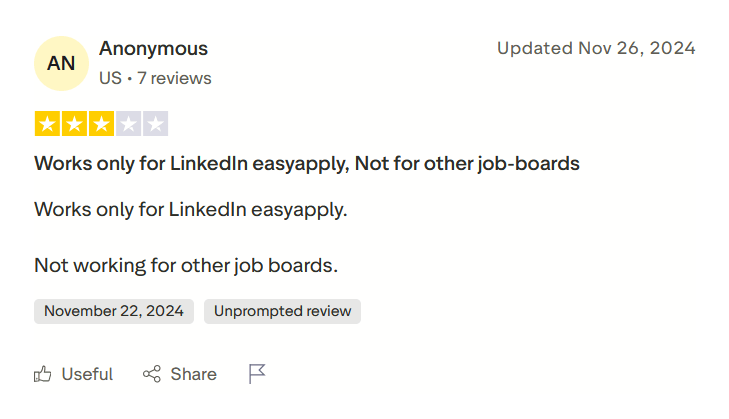Open the Anonymous reviewer profile name
Image resolution: width=729 pixels, height=419 pixels.
pos(153,48)
